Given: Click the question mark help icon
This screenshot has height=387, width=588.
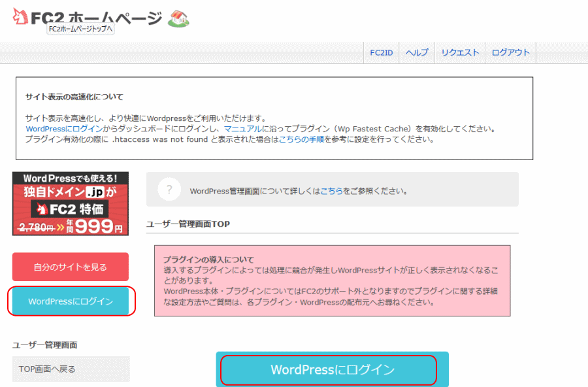Looking at the screenshot, I should click(169, 189).
